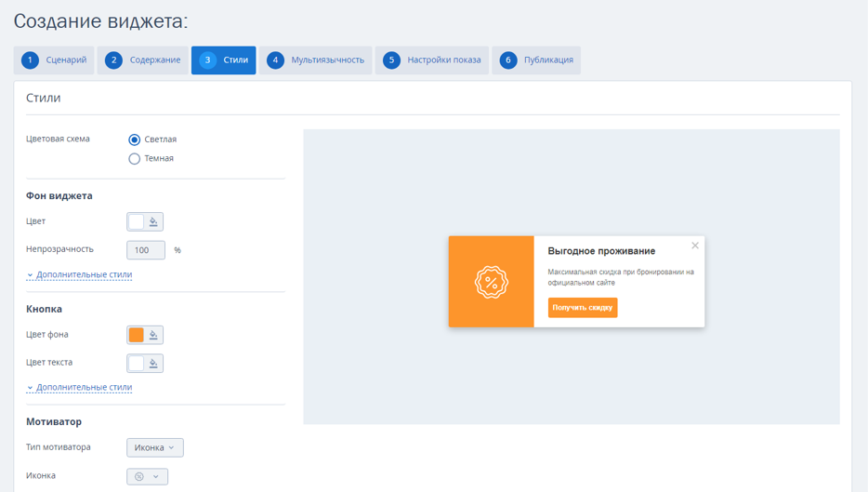Open the Тип мотиватора dropdown
The image size is (868, 492).
pyautogui.click(x=155, y=447)
